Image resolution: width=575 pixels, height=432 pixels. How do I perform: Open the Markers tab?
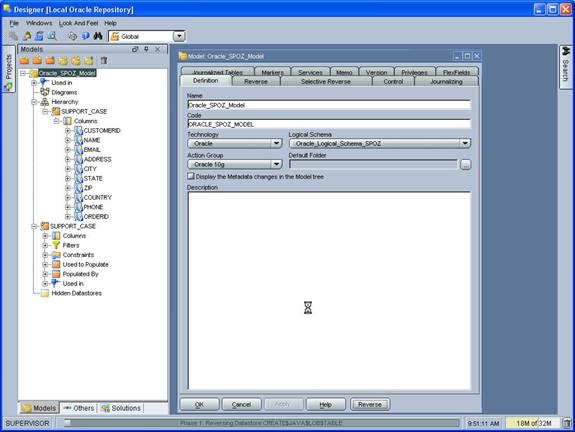[x=272, y=72]
